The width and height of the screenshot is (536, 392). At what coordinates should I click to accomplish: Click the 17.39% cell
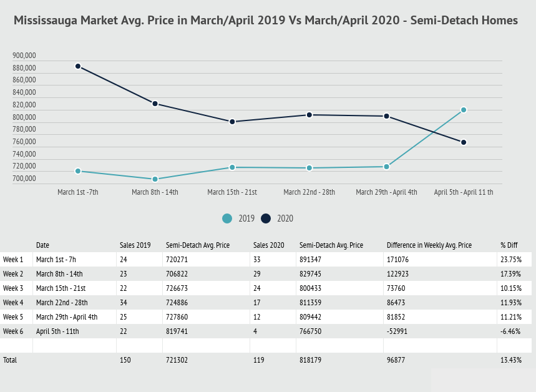point(510,274)
